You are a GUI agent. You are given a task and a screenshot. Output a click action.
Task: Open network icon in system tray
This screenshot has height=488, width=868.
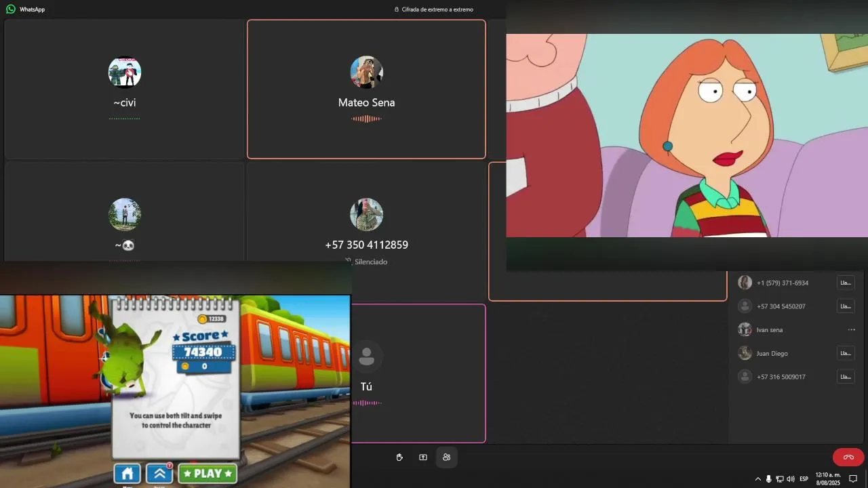coord(780,479)
